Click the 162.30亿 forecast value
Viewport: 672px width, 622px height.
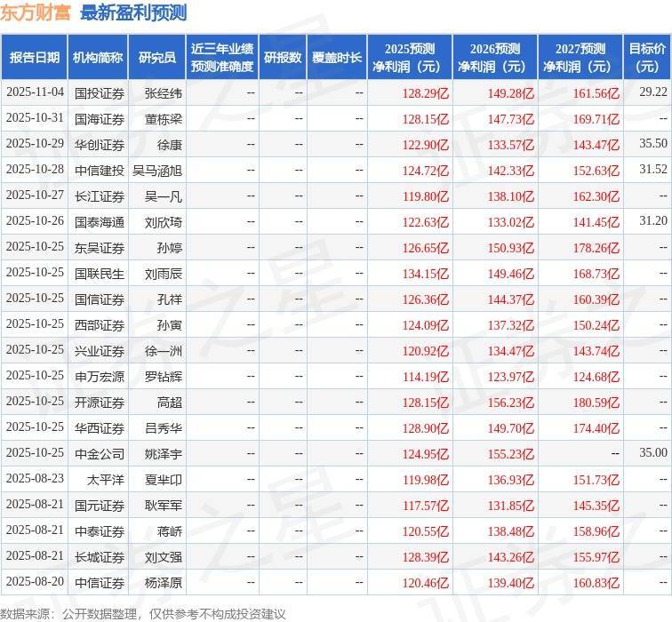point(596,196)
